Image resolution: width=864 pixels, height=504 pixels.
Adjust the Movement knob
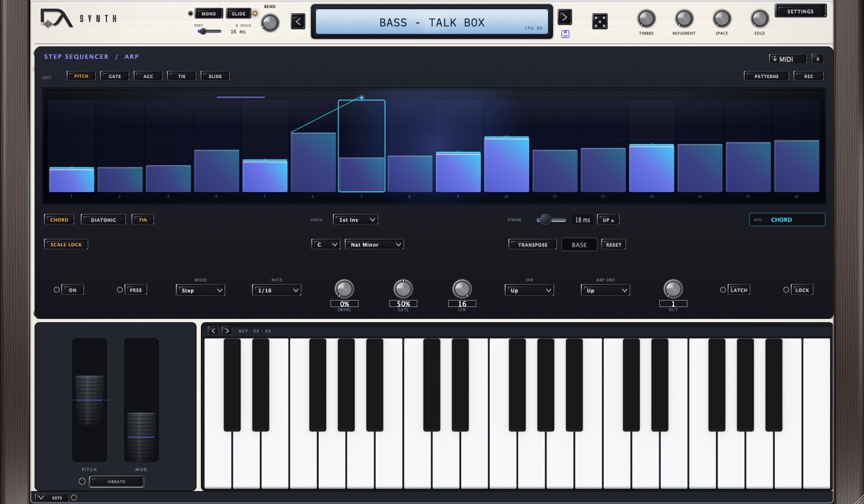click(x=684, y=19)
